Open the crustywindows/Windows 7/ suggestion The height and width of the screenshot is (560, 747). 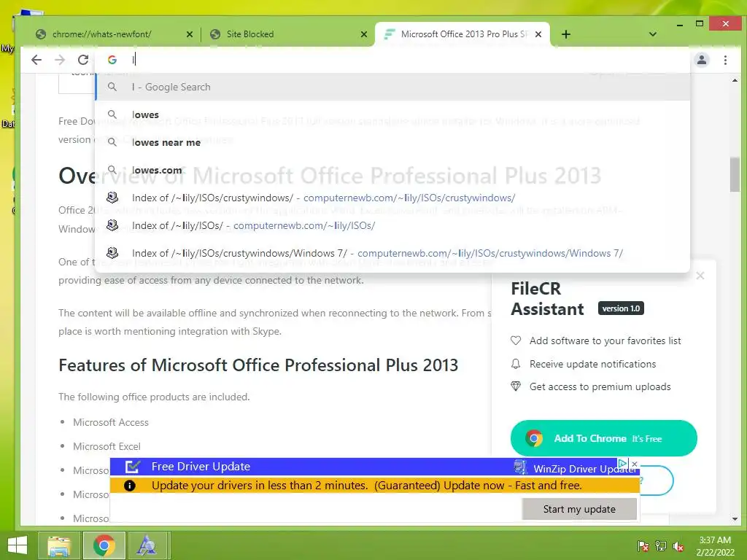(392, 253)
